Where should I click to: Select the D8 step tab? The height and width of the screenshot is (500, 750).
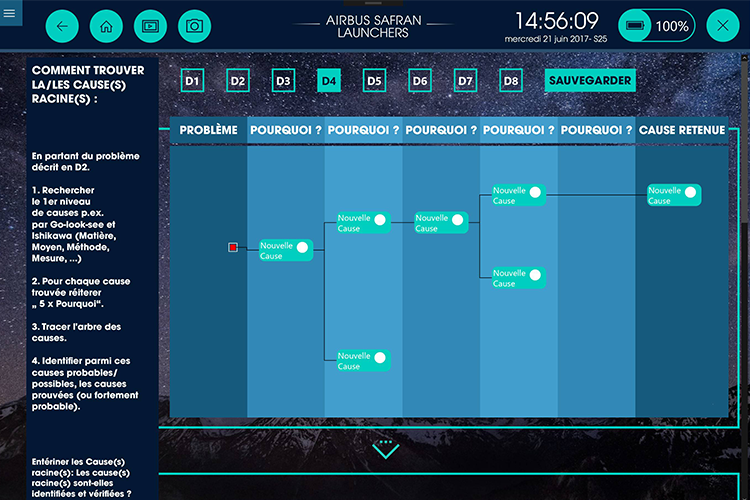[511, 81]
